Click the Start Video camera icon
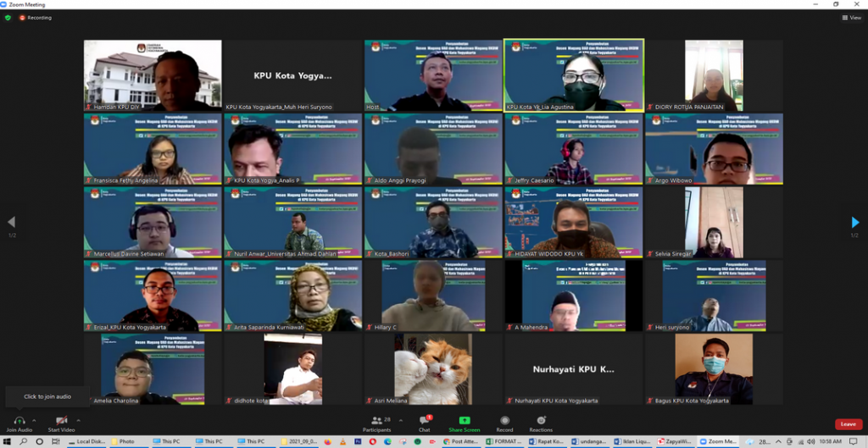Screen dimensions: 868x448 (61, 421)
